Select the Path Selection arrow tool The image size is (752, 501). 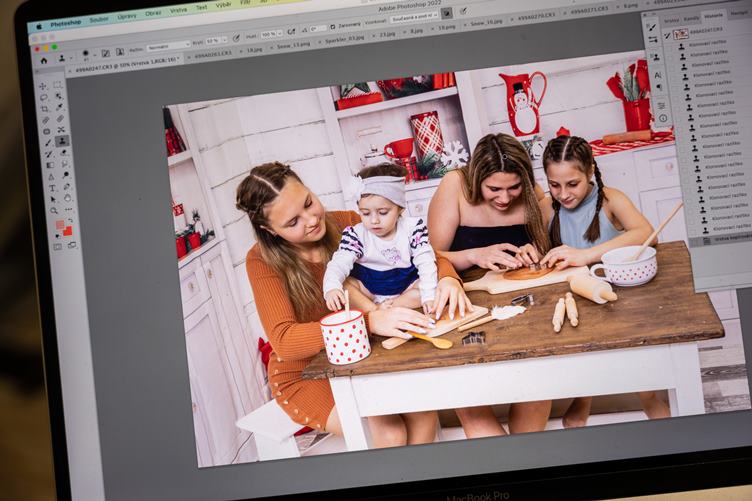pos(53,199)
